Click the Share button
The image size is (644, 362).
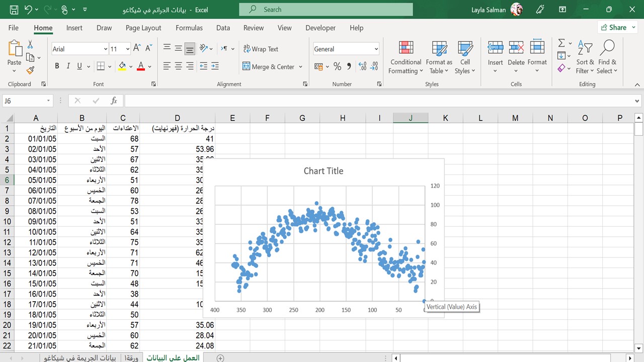pyautogui.click(x=613, y=28)
